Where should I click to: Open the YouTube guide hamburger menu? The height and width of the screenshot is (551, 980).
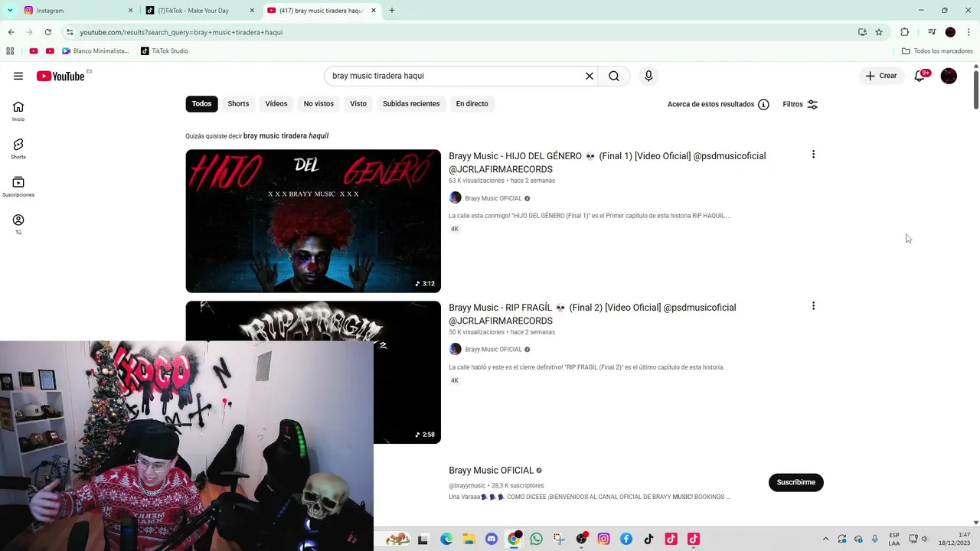click(18, 76)
